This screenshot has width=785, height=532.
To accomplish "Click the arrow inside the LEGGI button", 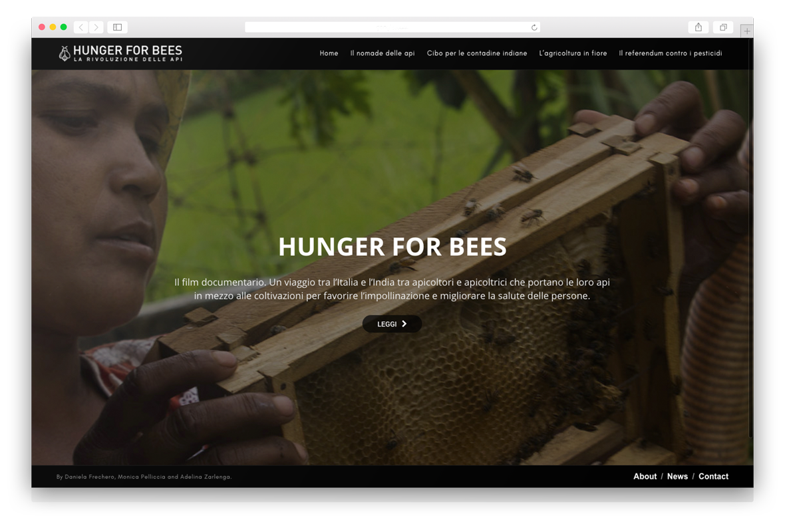I will pos(404,324).
